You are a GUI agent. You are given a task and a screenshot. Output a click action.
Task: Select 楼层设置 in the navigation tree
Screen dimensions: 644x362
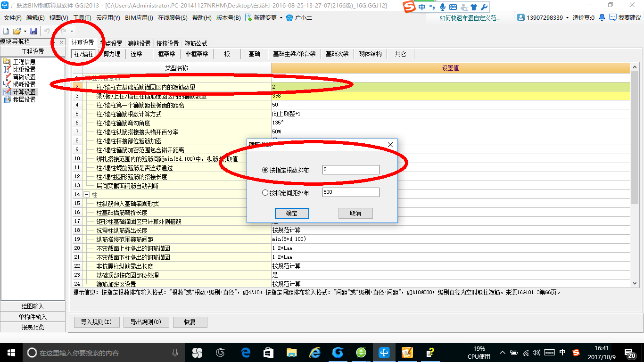tap(24, 99)
